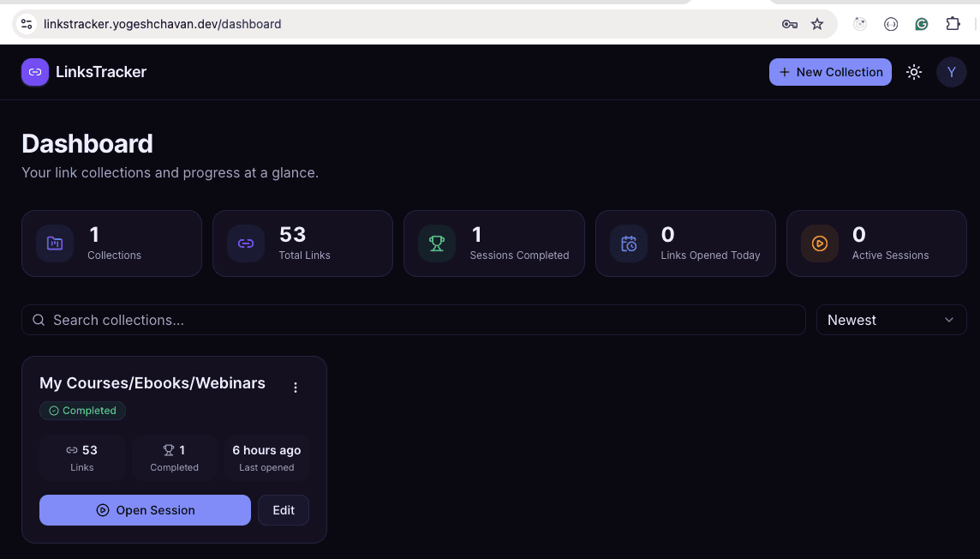The width and height of the screenshot is (980, 559).
Task: Click the LinksTracker purple logo icon
Action: (x=35, y=72)
